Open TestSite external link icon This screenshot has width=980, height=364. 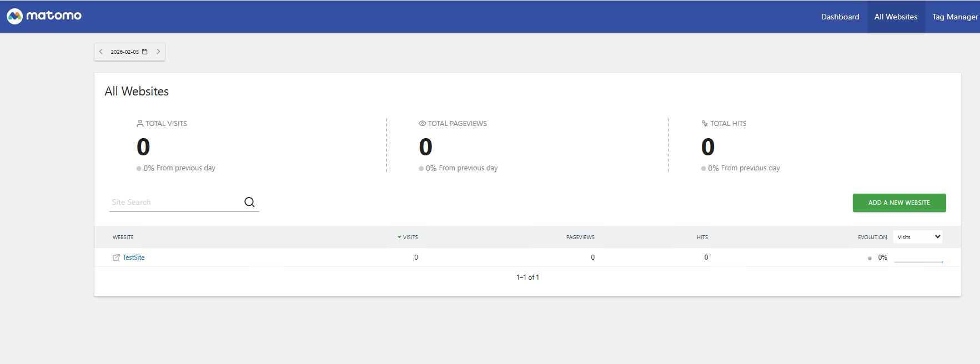click(x=116, y=257)
